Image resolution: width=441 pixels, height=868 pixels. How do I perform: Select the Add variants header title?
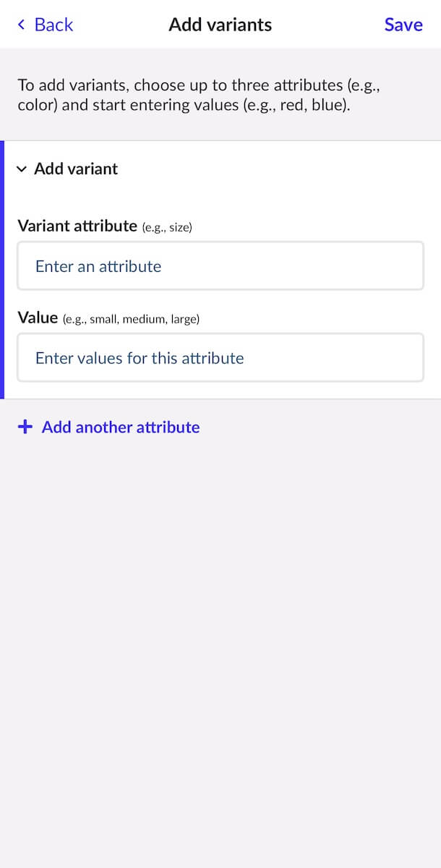[x=220, y=25]
